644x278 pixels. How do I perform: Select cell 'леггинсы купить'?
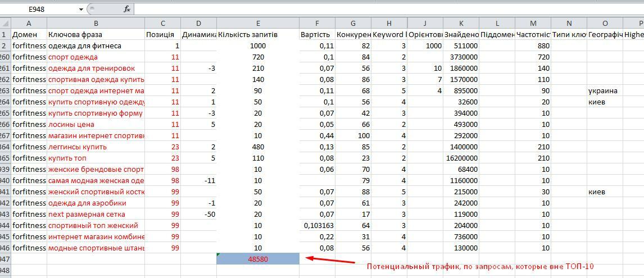[96, 147]
